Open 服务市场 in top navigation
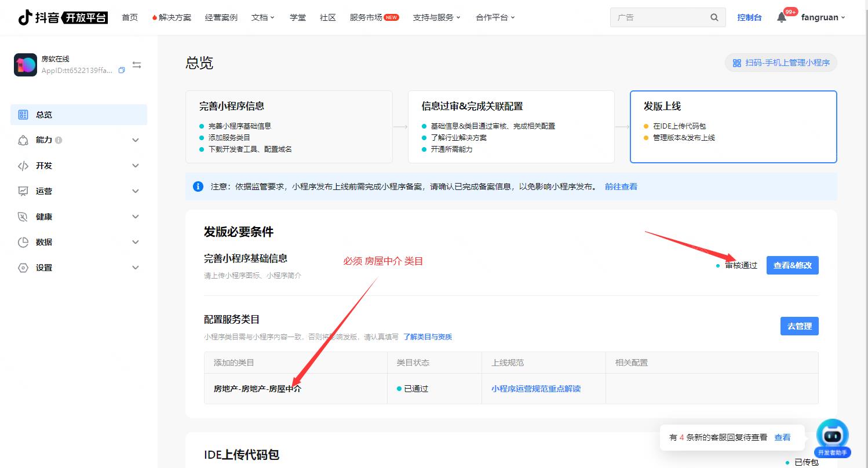Screen dimensions: 868x468 pyautogui.click(x=366, y=17)
